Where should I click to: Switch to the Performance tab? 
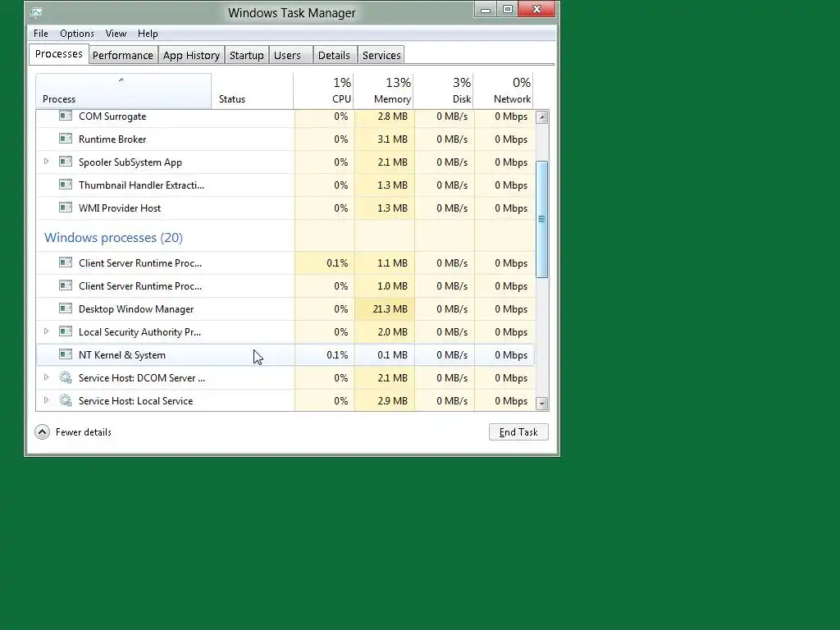123,55
